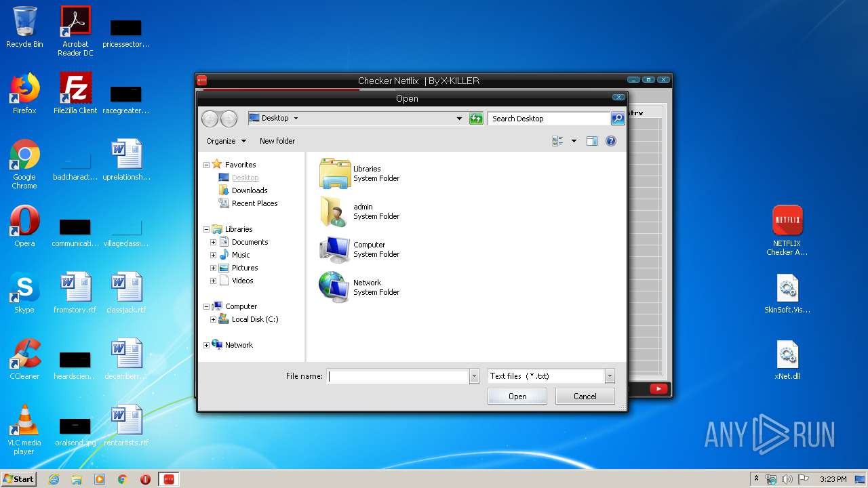This screenshot has height=488, width=868.
Task: Expand Local Disk (C:) node
Action: click(x=213, y=319)
